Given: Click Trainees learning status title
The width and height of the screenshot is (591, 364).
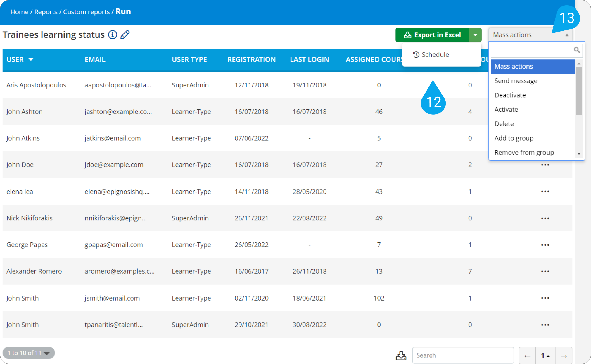Looking at the screenshot, I should tap(53, 35).
